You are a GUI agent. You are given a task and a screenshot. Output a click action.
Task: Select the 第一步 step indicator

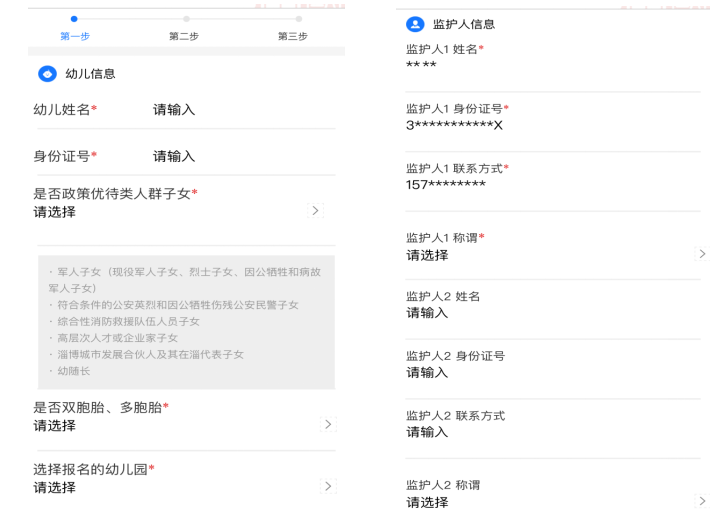click(x=74, y=28)
